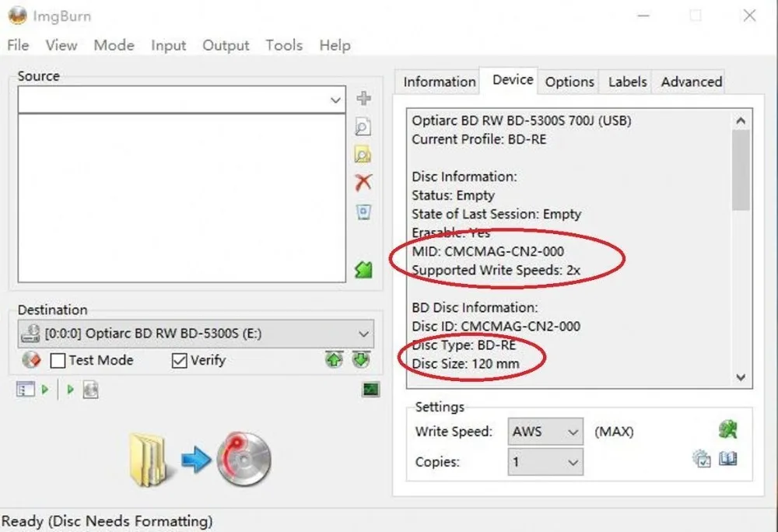Open the Destination drive dropdown

click(x=363, y=334)
